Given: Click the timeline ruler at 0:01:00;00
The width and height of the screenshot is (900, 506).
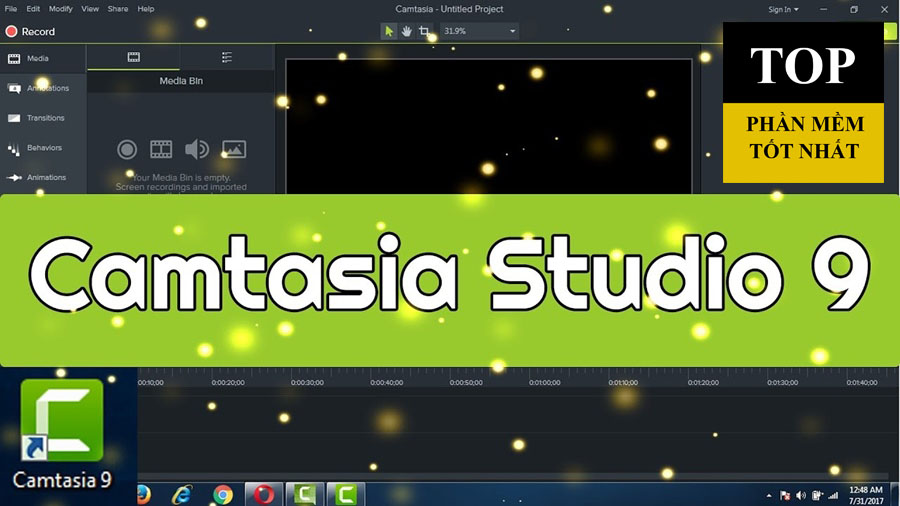Looking at the screenshot, I should point(545,383).
